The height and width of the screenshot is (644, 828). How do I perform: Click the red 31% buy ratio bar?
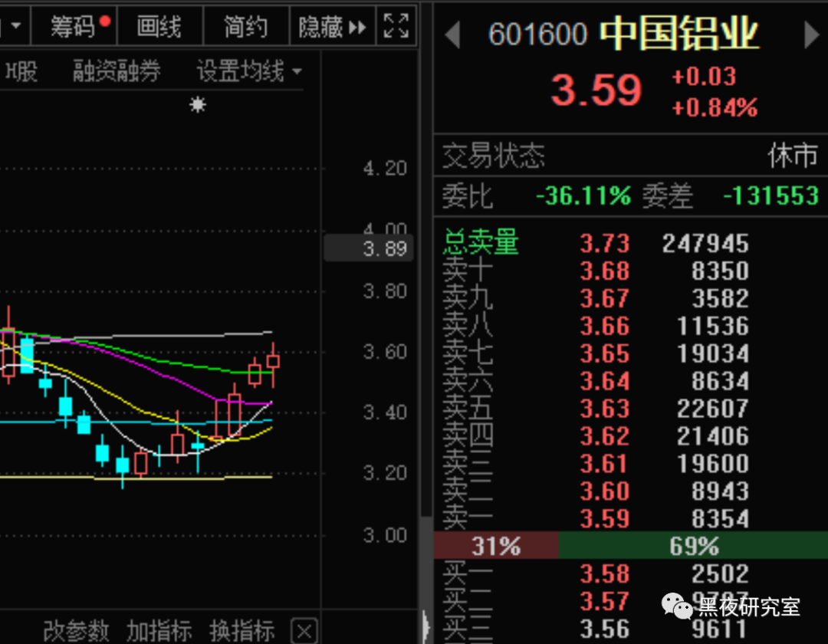point(496,545)
